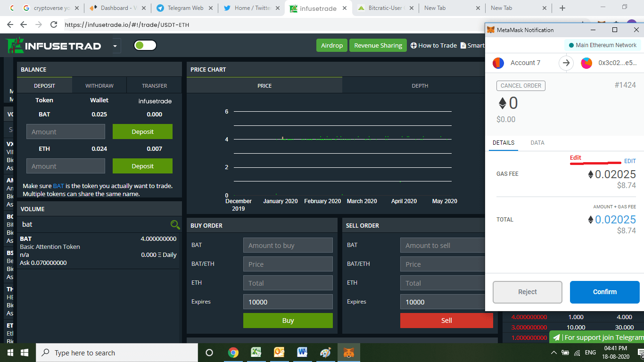
Task: Switch price chart to the Depth tab
Action: [x=420, y=86]
